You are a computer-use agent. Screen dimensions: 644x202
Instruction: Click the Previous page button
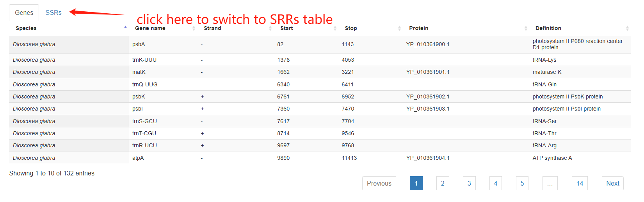pos(379,183)
